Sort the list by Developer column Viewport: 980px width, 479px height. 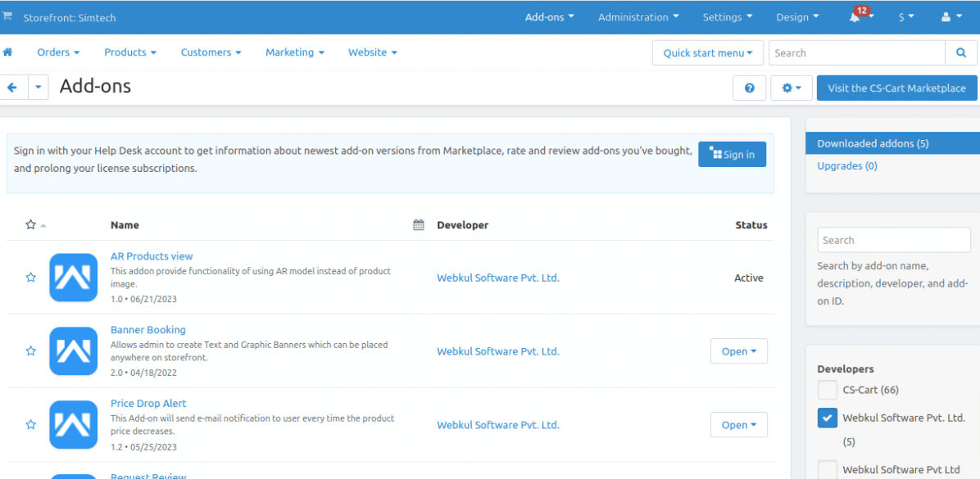tap(462, 225)
